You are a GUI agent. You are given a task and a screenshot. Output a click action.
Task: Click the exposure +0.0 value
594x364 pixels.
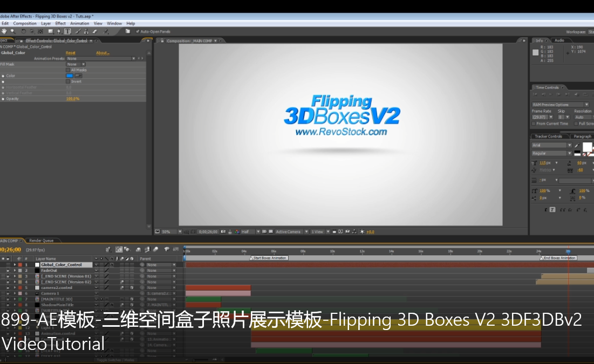(370, 232)
